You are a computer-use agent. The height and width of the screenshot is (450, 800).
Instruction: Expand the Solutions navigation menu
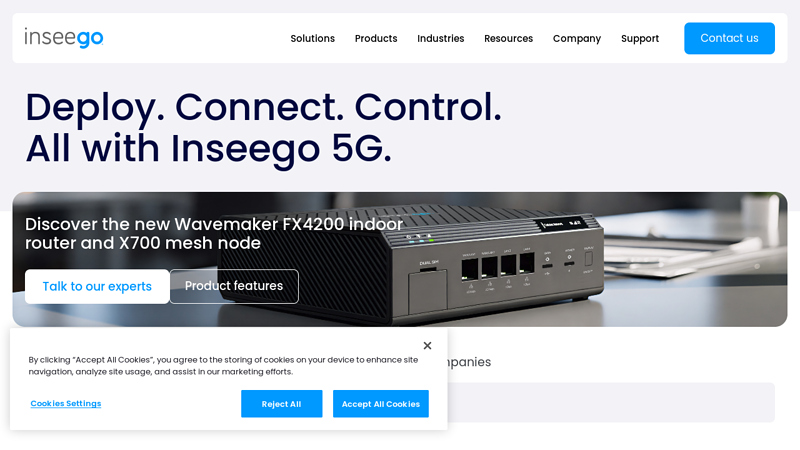pyautogui.click(x=313, y=38)
